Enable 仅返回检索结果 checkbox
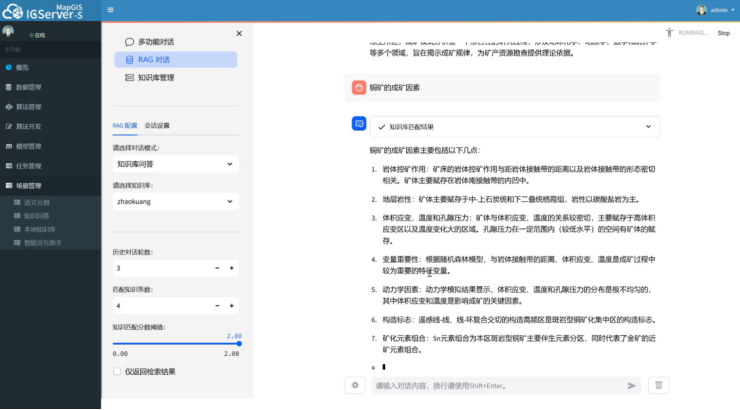The width and height of the screenshot is (740, 410). [x=117, y=371]
